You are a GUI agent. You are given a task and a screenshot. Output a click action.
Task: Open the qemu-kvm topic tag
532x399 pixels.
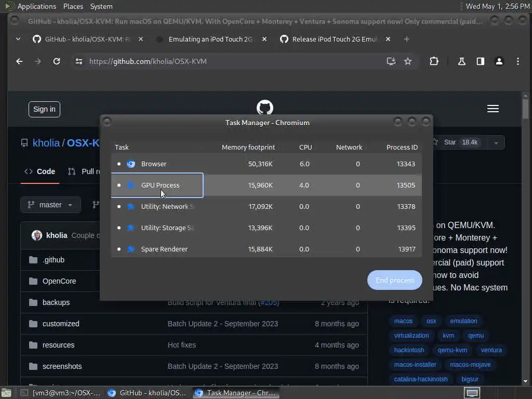tap(453, 350)
